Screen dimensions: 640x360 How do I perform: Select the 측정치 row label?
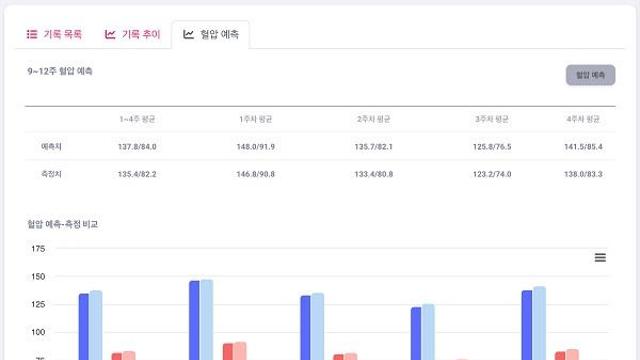click(51, 174)
